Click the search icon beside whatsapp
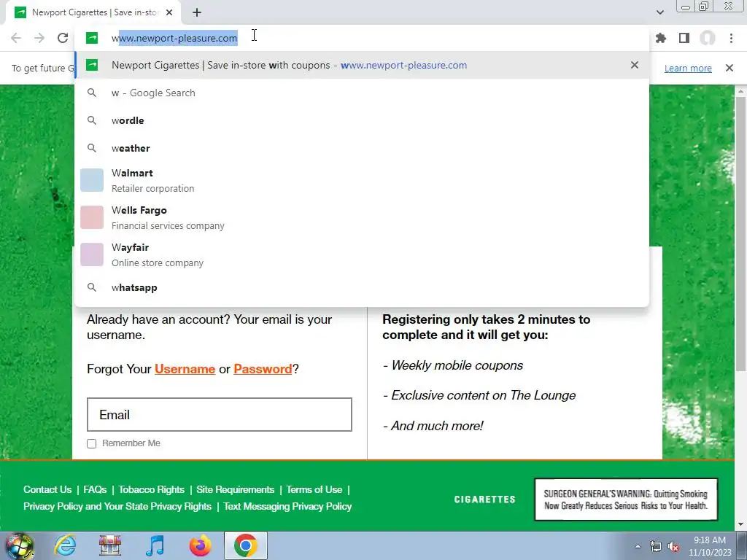 tap(92, 287)
